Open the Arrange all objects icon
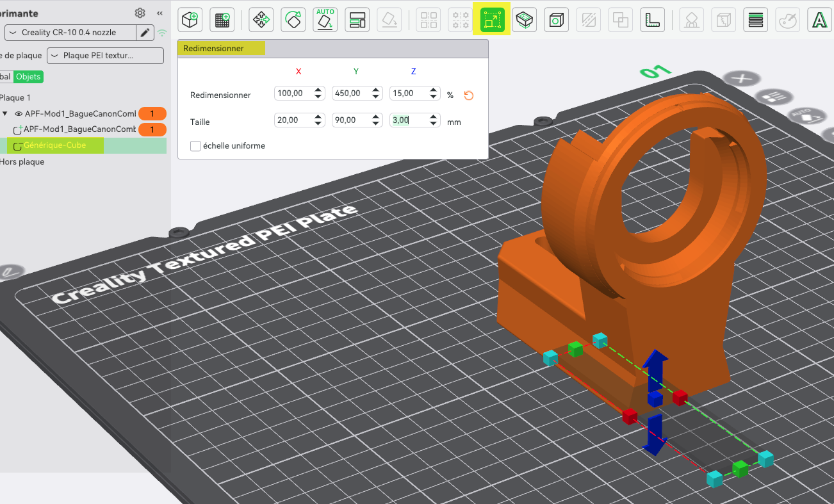The image size is (834, 504). pyautogui.click(x=357, y=20)
